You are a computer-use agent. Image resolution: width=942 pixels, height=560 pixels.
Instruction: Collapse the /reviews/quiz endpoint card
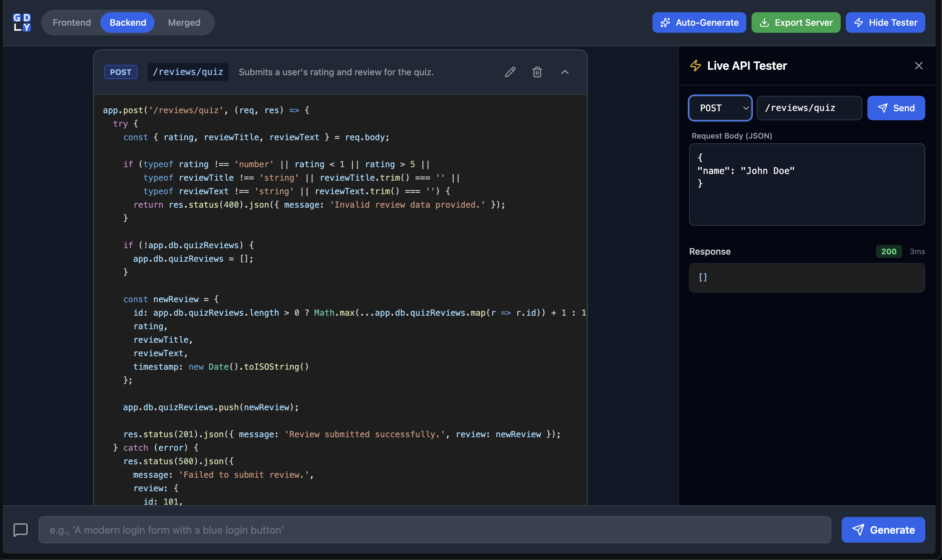565,72
